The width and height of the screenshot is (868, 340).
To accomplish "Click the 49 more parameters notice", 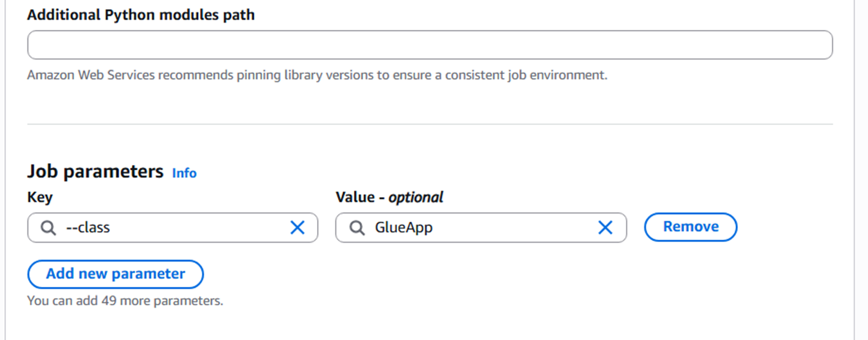I will [125, 301].
